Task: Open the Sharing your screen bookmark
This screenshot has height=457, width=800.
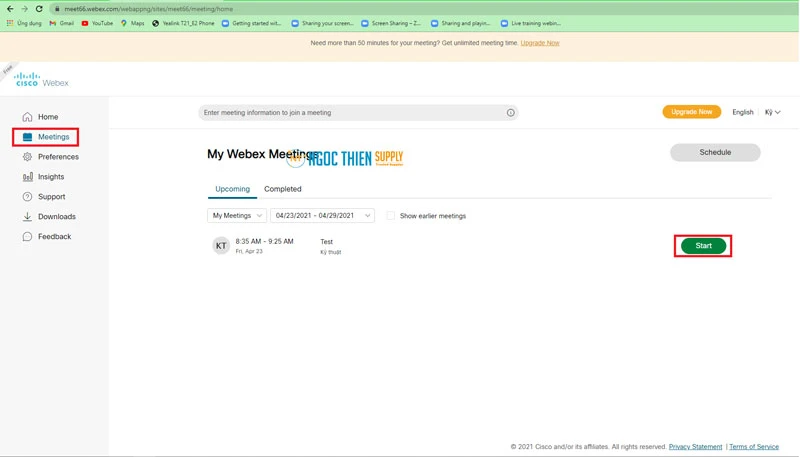Action: [322, 23]
